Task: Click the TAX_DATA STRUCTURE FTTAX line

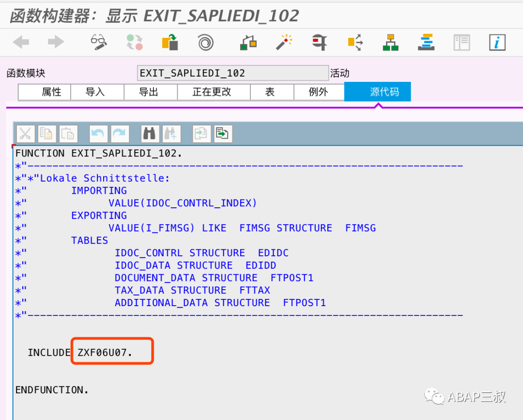Action: (x=192, y=290)
